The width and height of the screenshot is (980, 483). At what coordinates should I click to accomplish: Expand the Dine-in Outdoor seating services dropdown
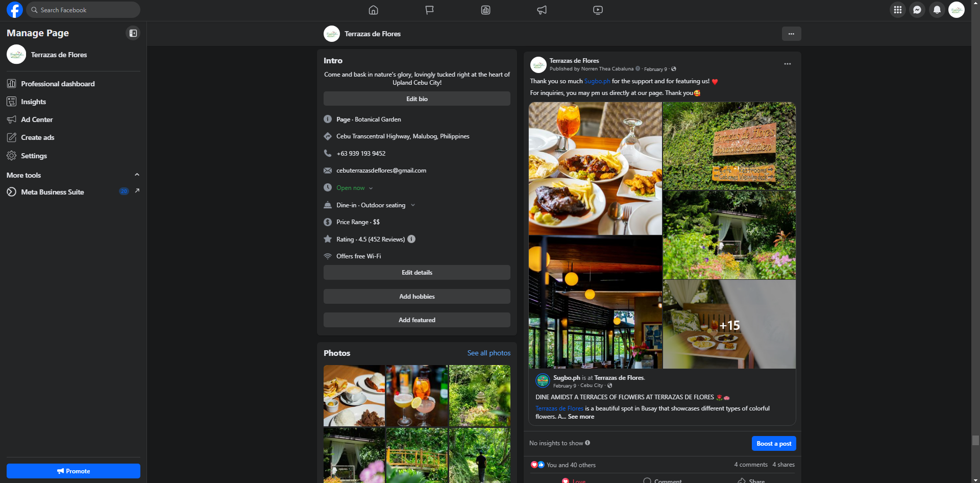pos(413,205)
